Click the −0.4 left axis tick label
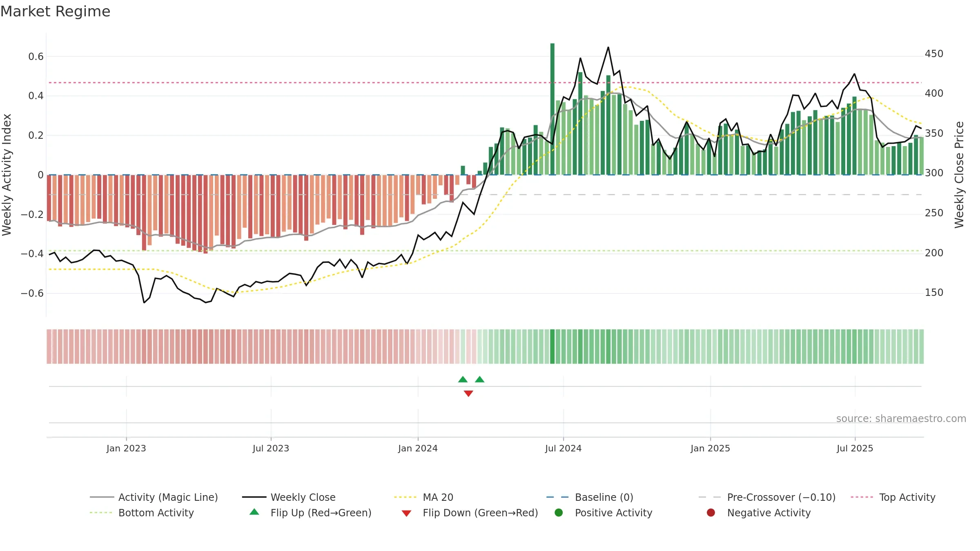 tap(32, 253)
